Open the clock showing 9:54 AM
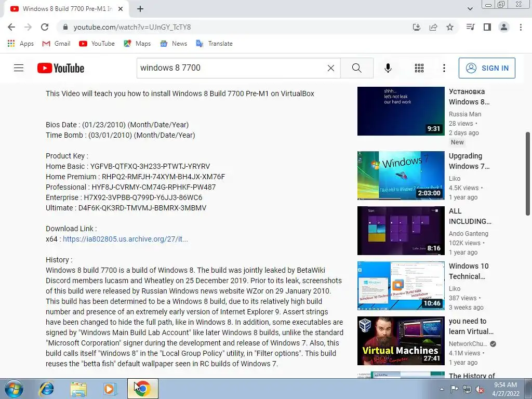The height and width of the screenshot is (399, 532). point(506,389)
